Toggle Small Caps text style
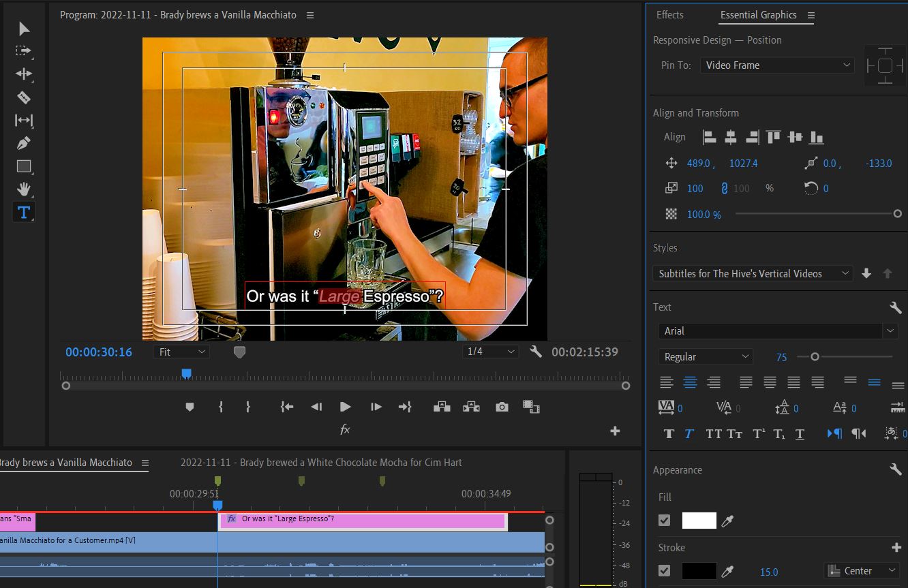 pyautogui.click(x=735, y=433)
